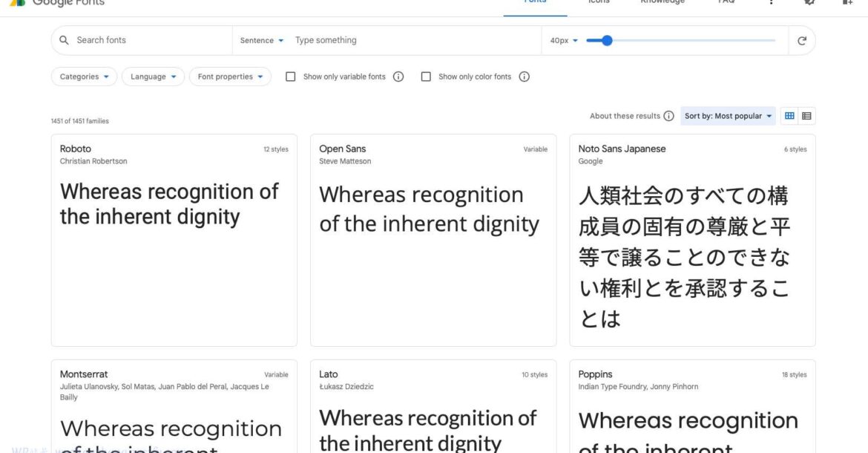
Task: Open the Roboto font family page
Action: [75, 149]
